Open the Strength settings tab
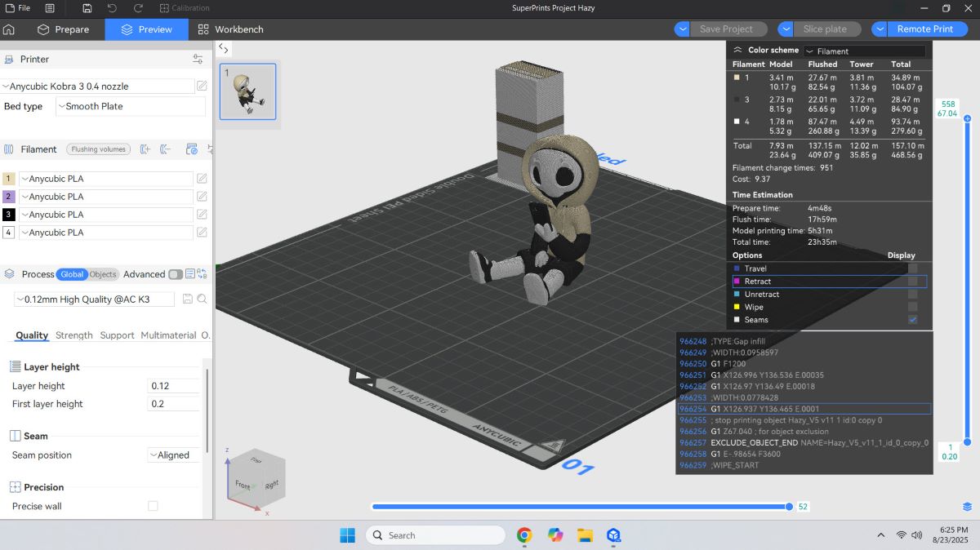Screen dimensions: 980x550 tap(74, 335)
